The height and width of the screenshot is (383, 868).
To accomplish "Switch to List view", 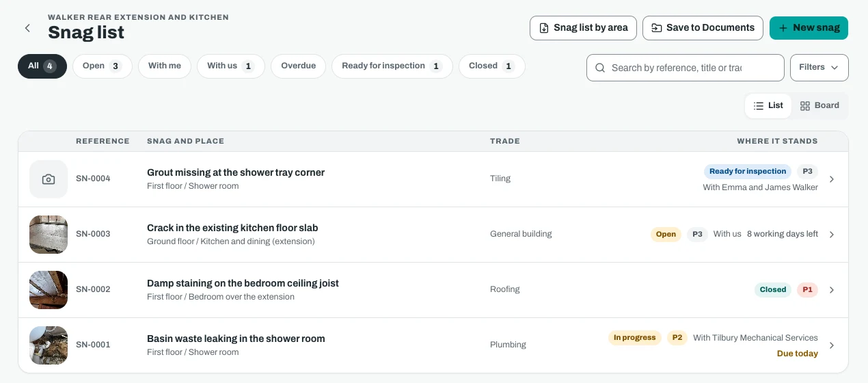I will coord(768,106).
